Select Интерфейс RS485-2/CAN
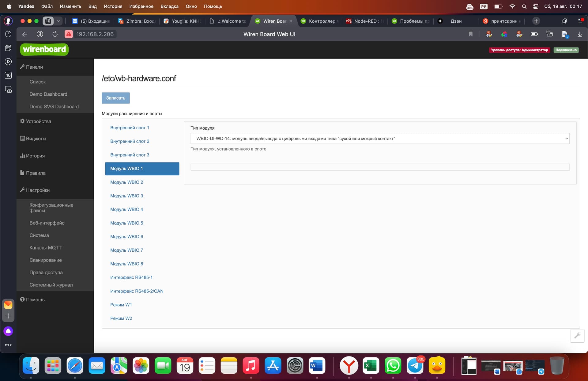 pos(137,291)
